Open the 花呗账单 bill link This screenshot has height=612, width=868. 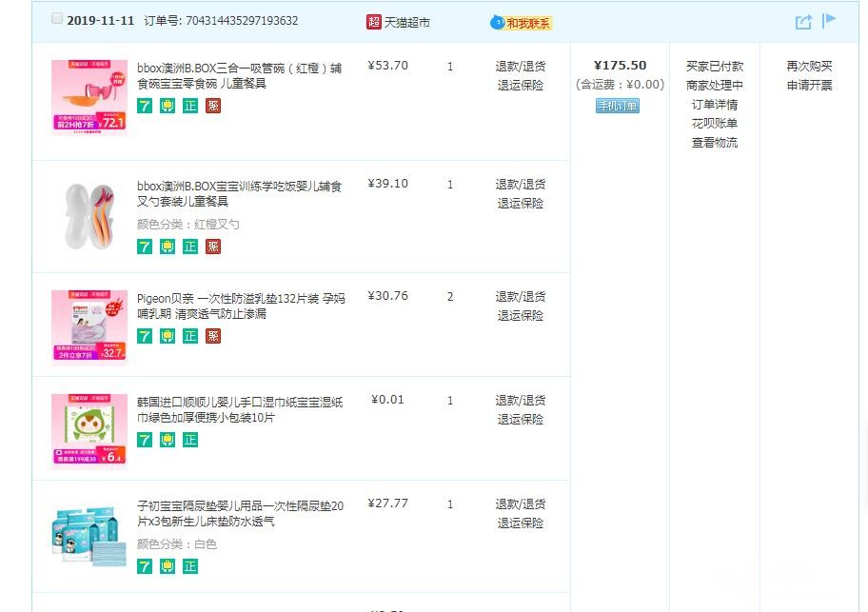714,124
